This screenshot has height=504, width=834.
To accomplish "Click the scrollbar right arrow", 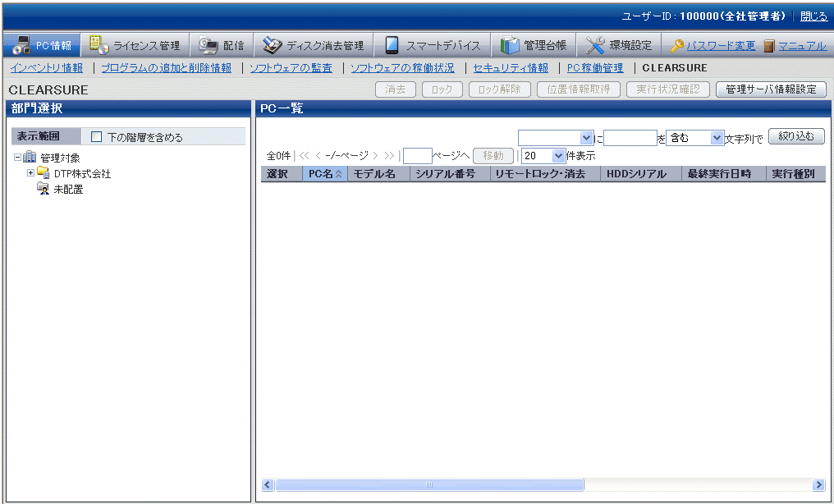I will tap(818, 485).
